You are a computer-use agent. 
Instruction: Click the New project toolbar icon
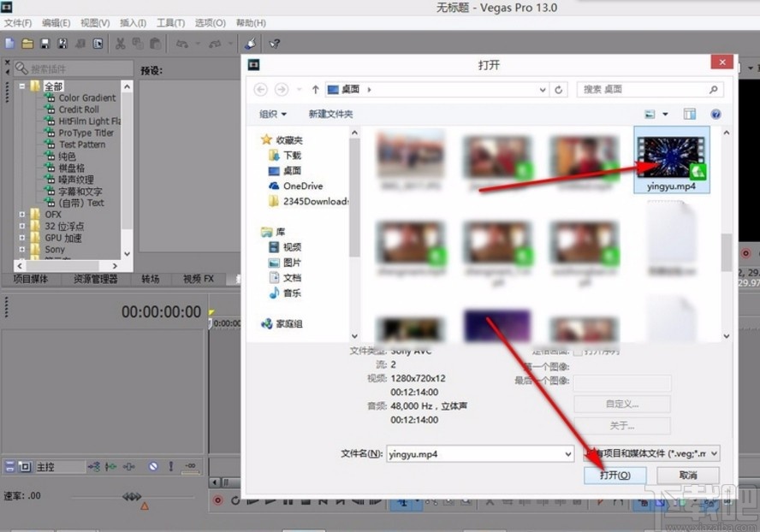[x=9, y=44]
